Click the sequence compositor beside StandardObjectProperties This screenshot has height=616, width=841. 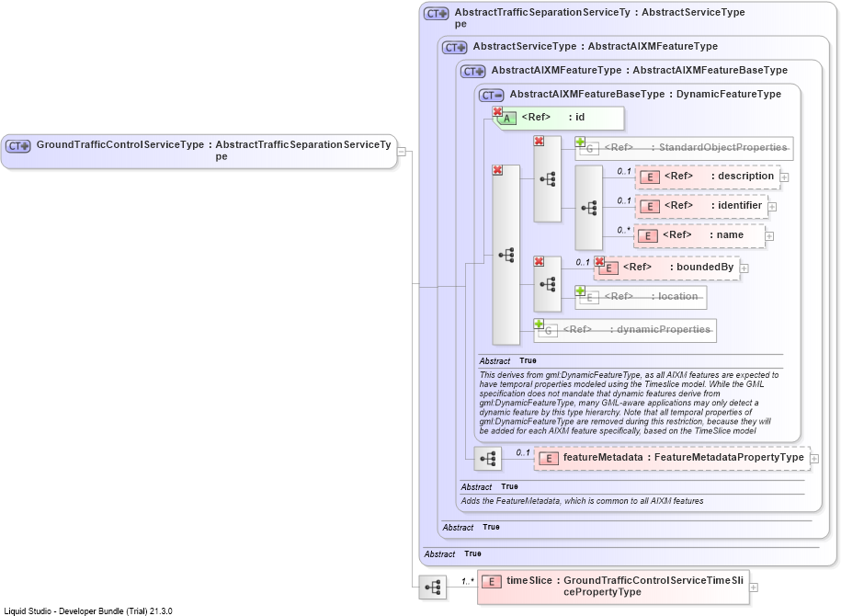[x=548, y=179]
